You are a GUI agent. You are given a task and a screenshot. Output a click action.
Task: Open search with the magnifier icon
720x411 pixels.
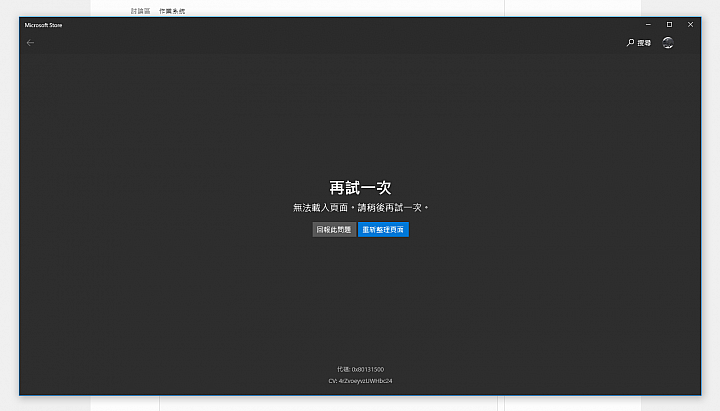coord(630,42)
